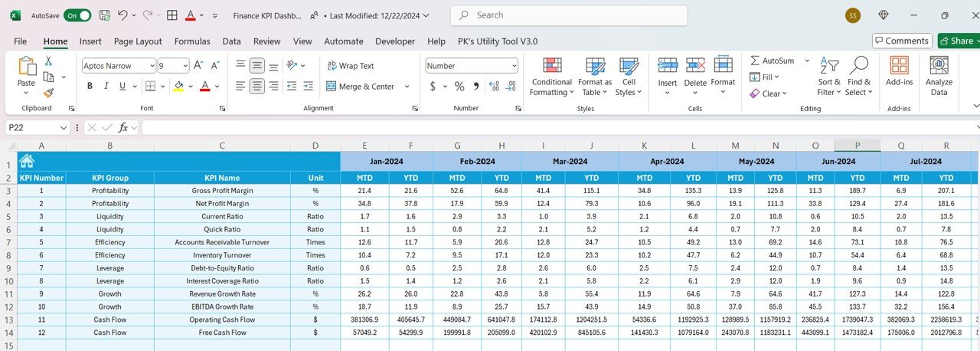Apply the Comma Style format
This screenshot has height=351, width=980.
pos(475,87)
